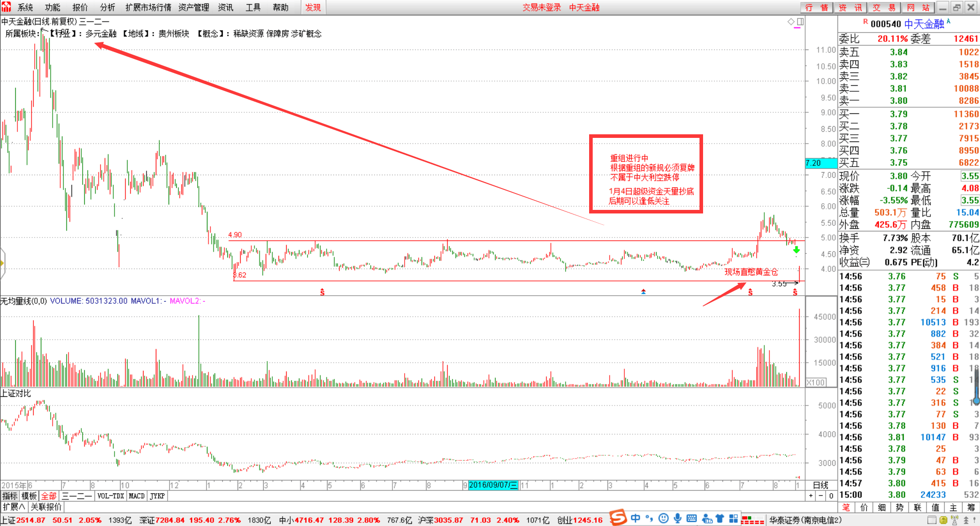Toggle Sogou punctuation mode icon
Image resolution: width=980 pixels, height=526 pixels.
[x=649, y=518]
